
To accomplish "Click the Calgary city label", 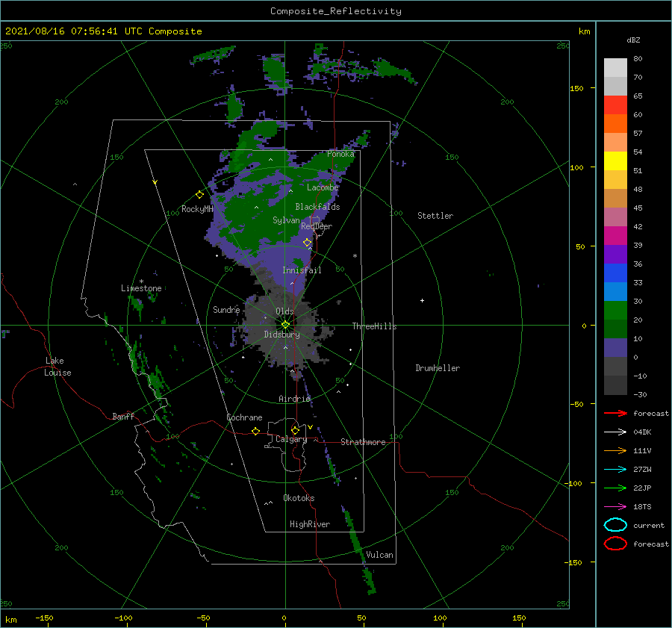I will (x=291, y=439).
